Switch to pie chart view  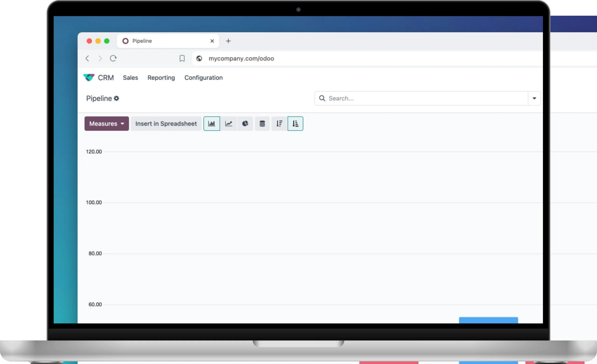(x=245, y=124)
